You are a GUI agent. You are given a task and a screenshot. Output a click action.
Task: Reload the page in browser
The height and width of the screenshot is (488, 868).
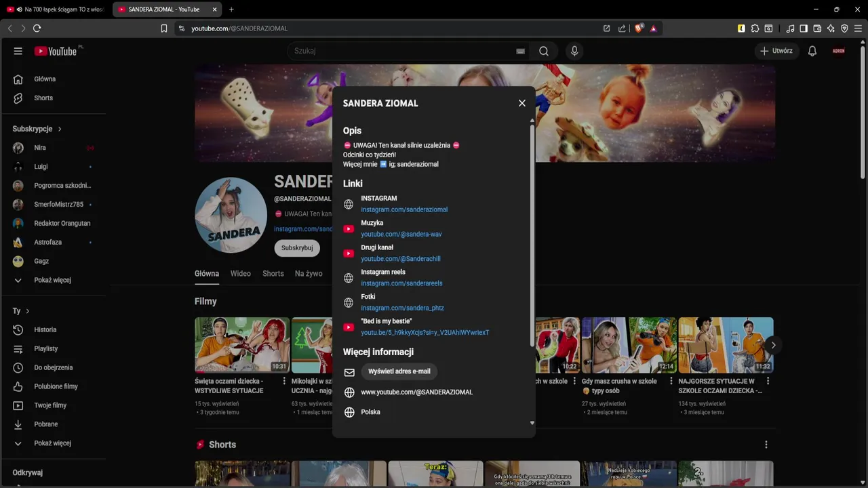pyautogui.click(x=37, y=28)
